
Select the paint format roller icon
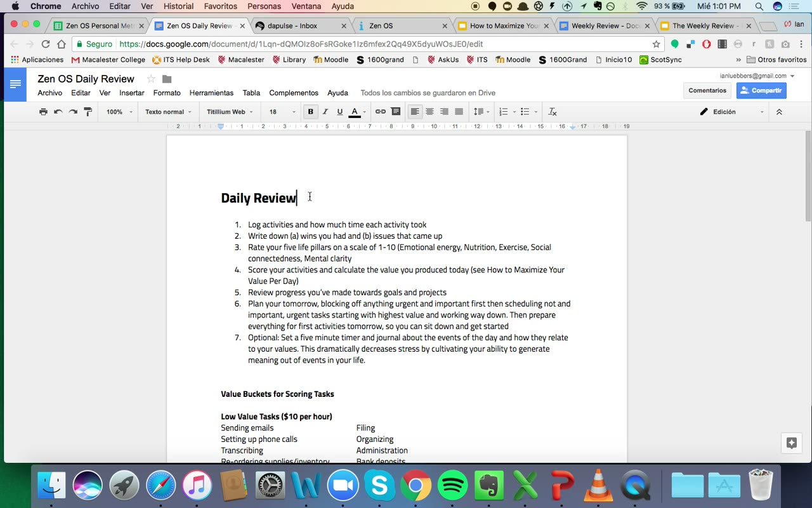point(88,112)
